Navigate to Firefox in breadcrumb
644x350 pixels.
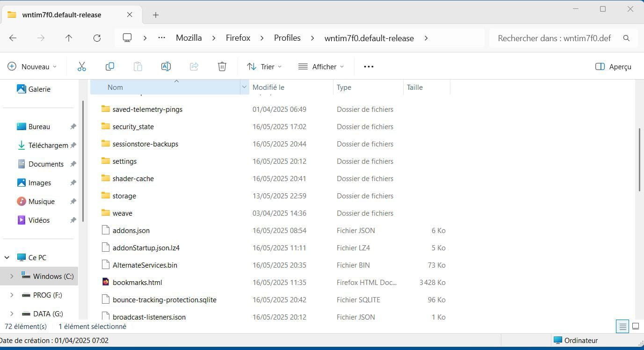click(238, 38)
